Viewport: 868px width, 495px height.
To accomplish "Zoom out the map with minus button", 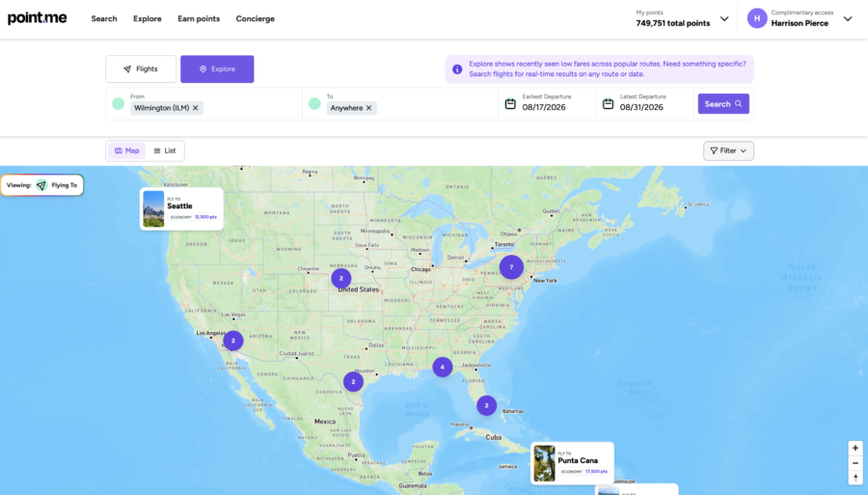I will coord(855,463).
